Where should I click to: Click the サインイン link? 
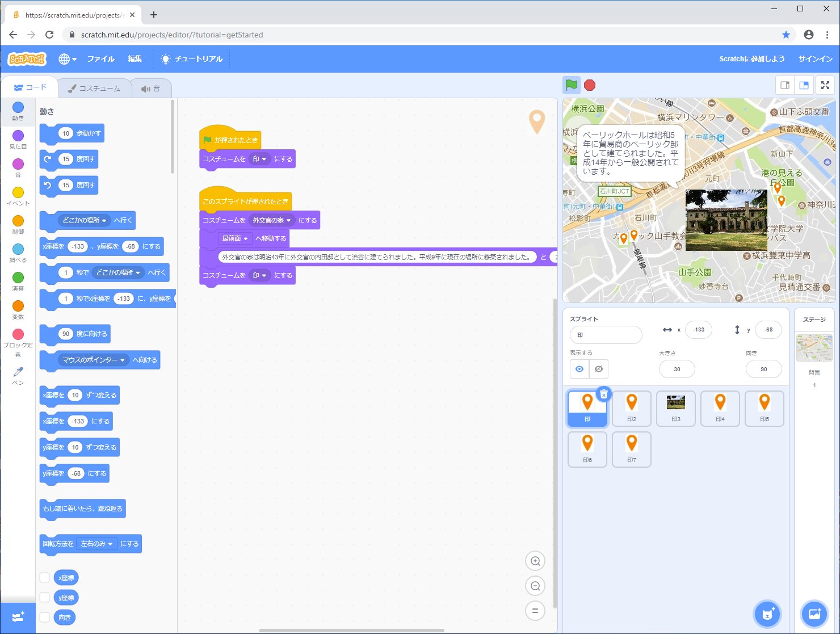click(x=815, y=59)
